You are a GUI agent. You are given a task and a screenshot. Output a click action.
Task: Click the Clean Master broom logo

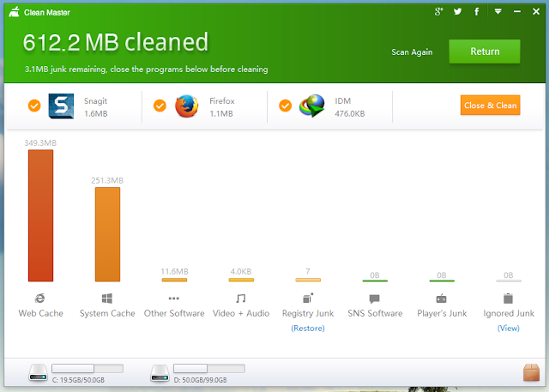pyautogui.click(x=14, y=12)
